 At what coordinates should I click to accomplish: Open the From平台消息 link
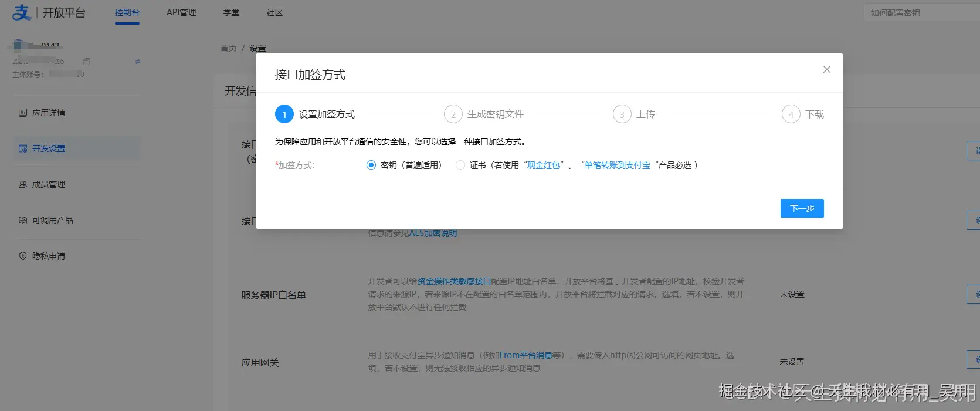[526, 355]
